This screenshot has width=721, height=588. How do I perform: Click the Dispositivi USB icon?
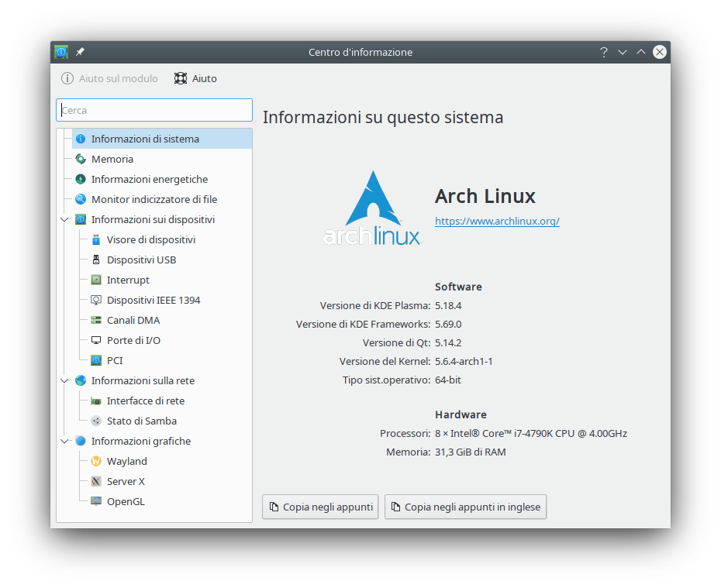[96, 260]
